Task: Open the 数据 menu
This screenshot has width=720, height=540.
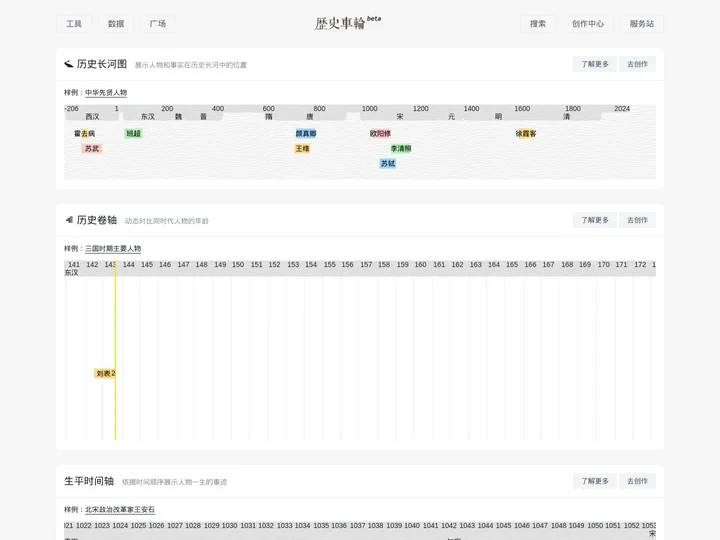Action: click(x=116, y=24)
